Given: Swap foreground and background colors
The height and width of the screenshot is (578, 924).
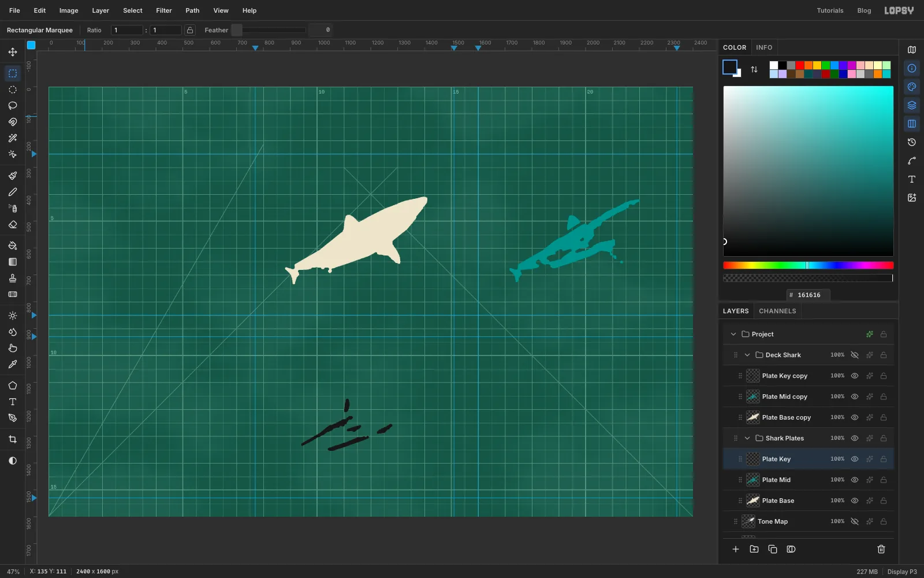Looking at the screenshot, I should pyautogui.click(x=754, y=69).
